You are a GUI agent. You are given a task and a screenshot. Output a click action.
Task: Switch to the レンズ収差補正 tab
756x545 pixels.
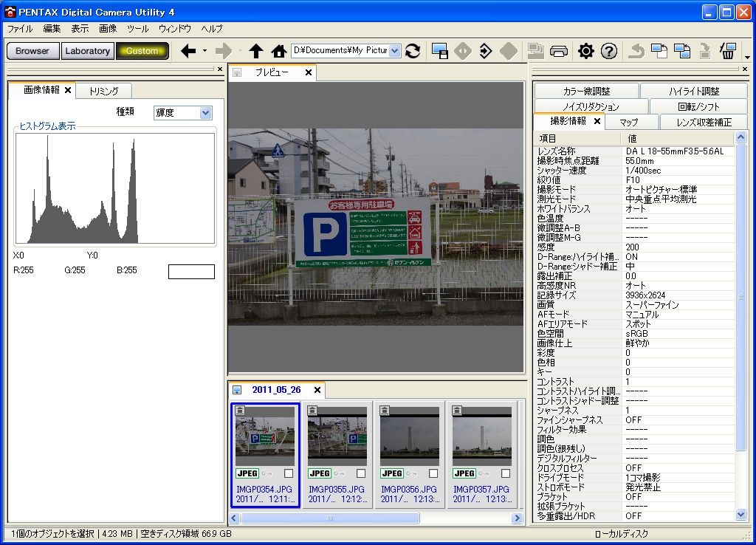click(x=704, y=122)
